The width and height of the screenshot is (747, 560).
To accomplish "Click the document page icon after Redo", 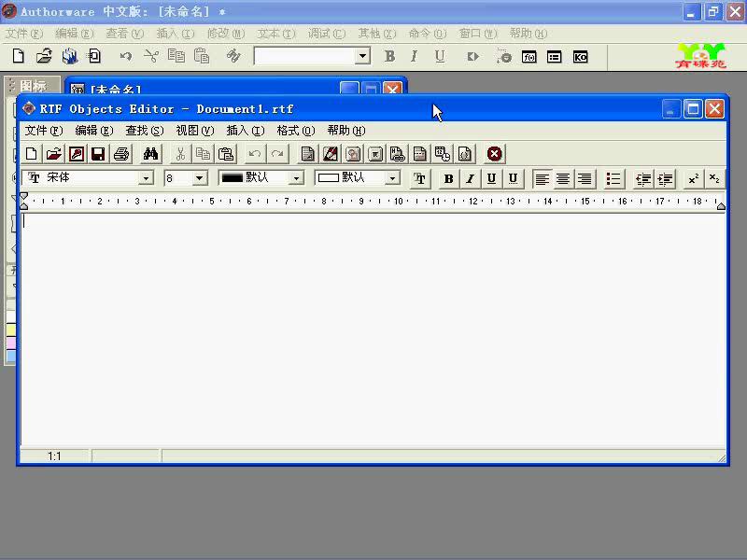I will [308, 154].
